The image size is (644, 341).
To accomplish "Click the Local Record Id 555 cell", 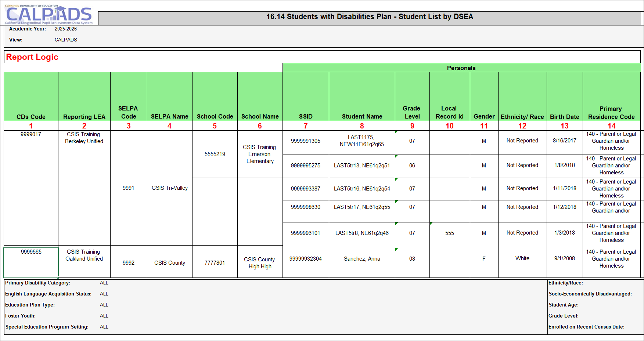I will 449,233.
